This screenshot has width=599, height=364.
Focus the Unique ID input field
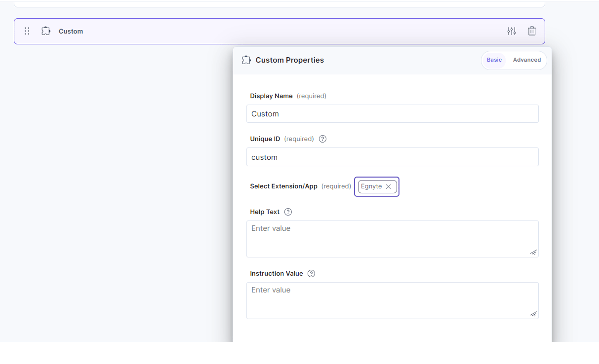[x=392, y=157]
